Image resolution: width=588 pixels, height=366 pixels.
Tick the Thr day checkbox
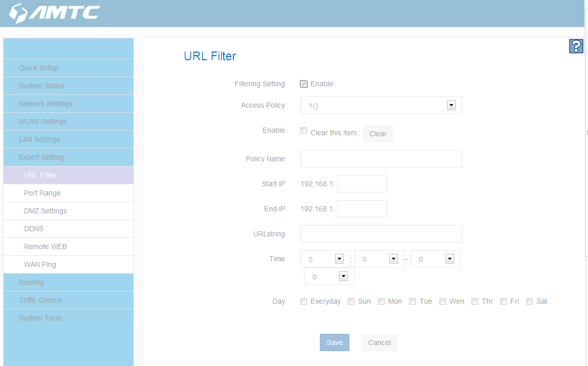tap(475, 302)
